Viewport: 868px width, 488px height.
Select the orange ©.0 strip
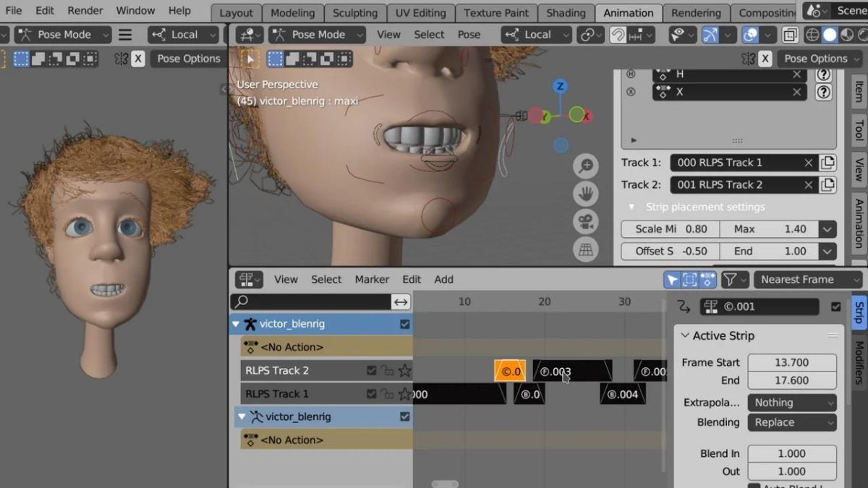(x=510, y=371)
